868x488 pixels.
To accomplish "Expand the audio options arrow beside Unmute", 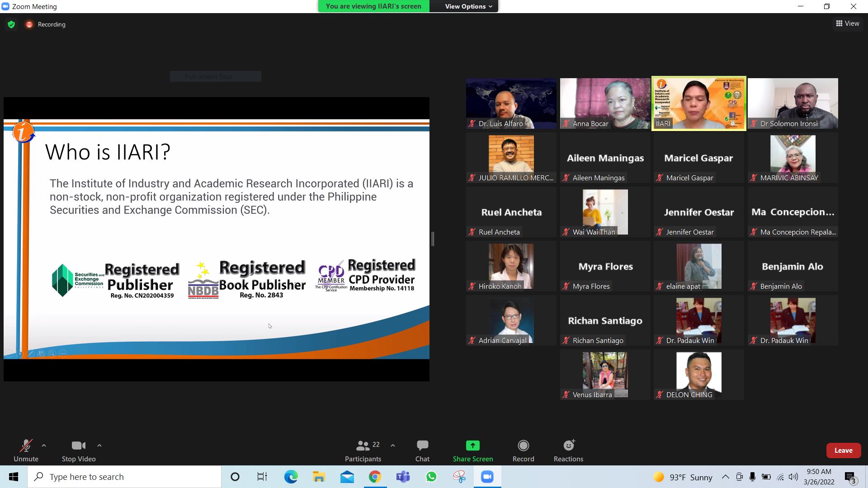I will [x=44, y=446].
